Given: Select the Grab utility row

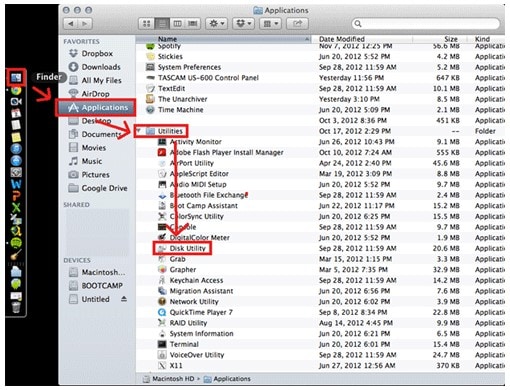Looking at the screenshot, I should tap(320, 259).
